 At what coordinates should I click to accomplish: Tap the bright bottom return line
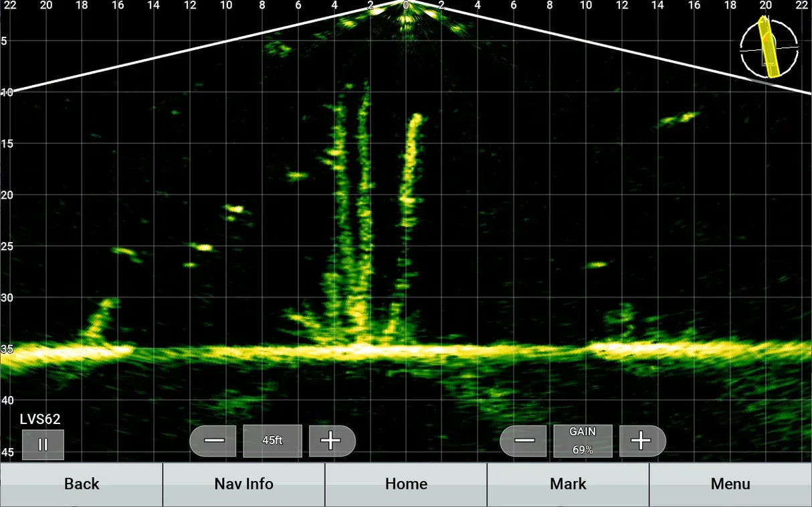401,349
